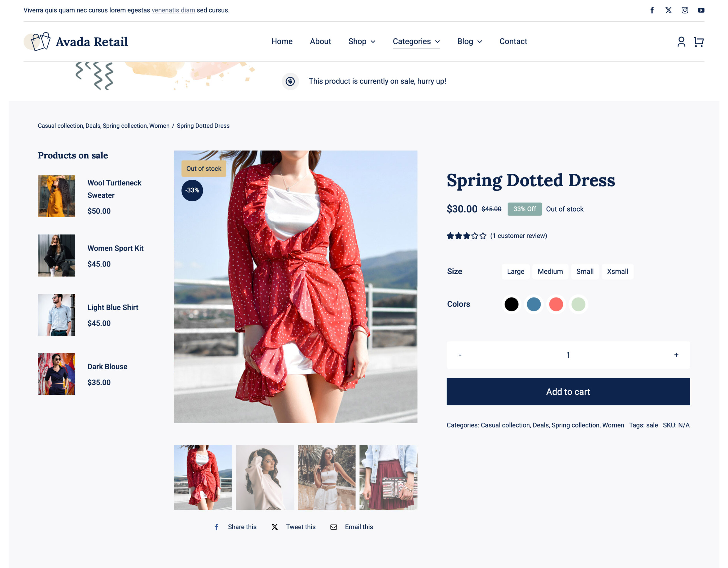The height and width of the screenshot is (568, 728).
Task: Select the Small size option
Action: pyautogui.click(x=585, y=271)
